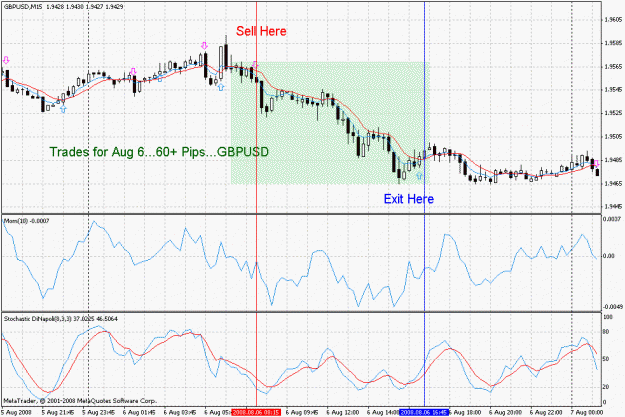Click the '6 Aug 01:45' time label

pos(139,412)
